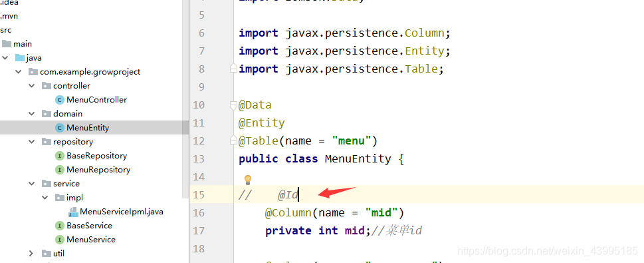Viewport: 644px width, 263px height.
Task: Click Entity in the line 7 import
Action: pyautogui.click(x=425, y=51)
